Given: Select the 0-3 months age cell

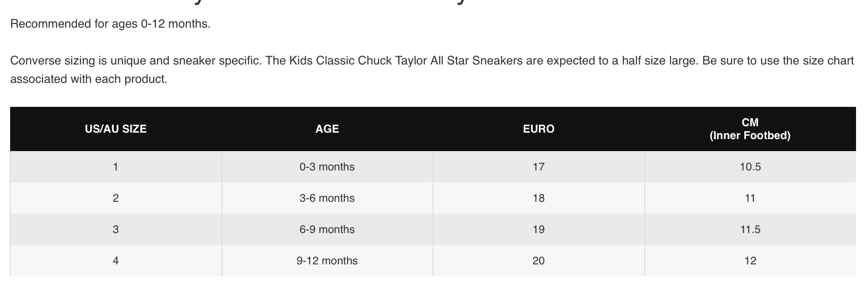Looking at the screenshot, I should (327, 167).
